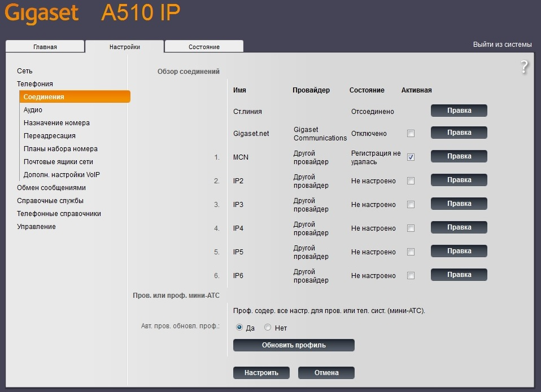Open Обмен сообщениями section
Image resolution: width=541 pixels, height=392 pixels.
[51, 188]
